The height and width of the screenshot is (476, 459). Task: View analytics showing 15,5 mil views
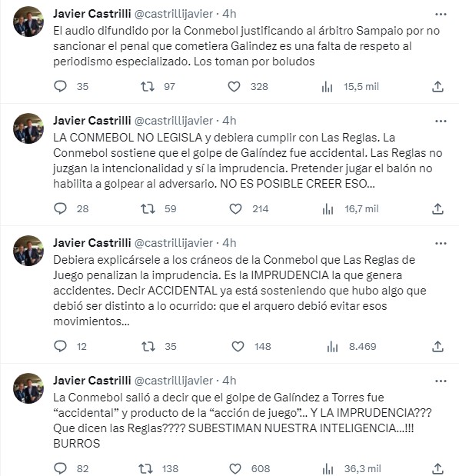point(327,87)
